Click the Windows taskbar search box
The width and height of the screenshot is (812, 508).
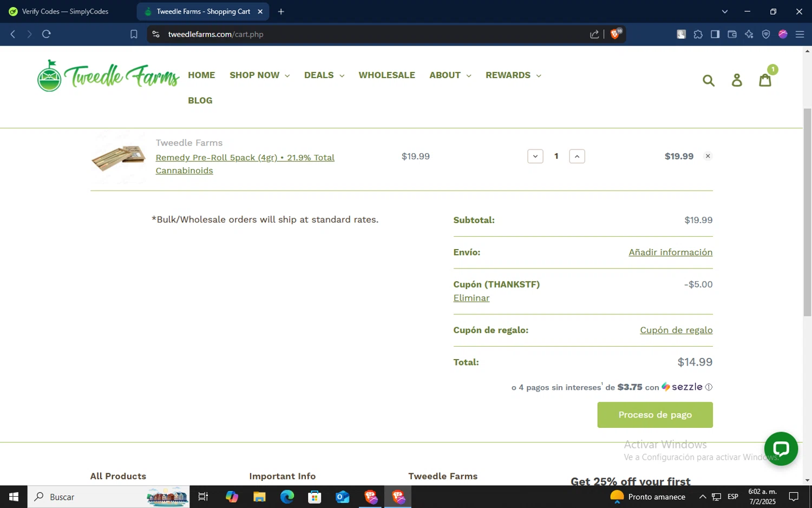108,497
